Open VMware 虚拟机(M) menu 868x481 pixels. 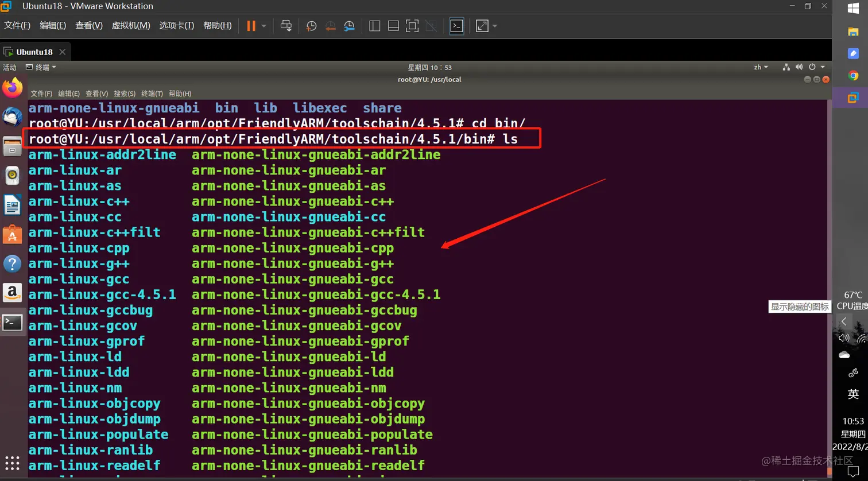(x=131, y=26)
